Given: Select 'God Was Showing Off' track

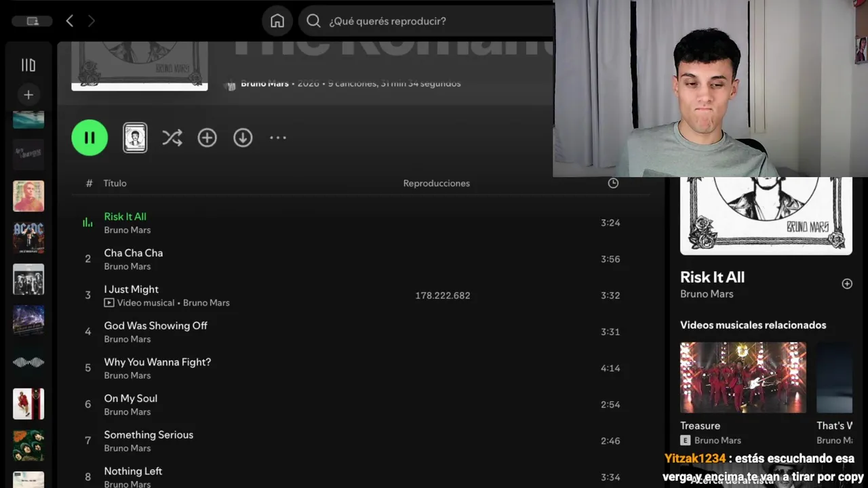Looking at the screenshot, I should [155, 326].
